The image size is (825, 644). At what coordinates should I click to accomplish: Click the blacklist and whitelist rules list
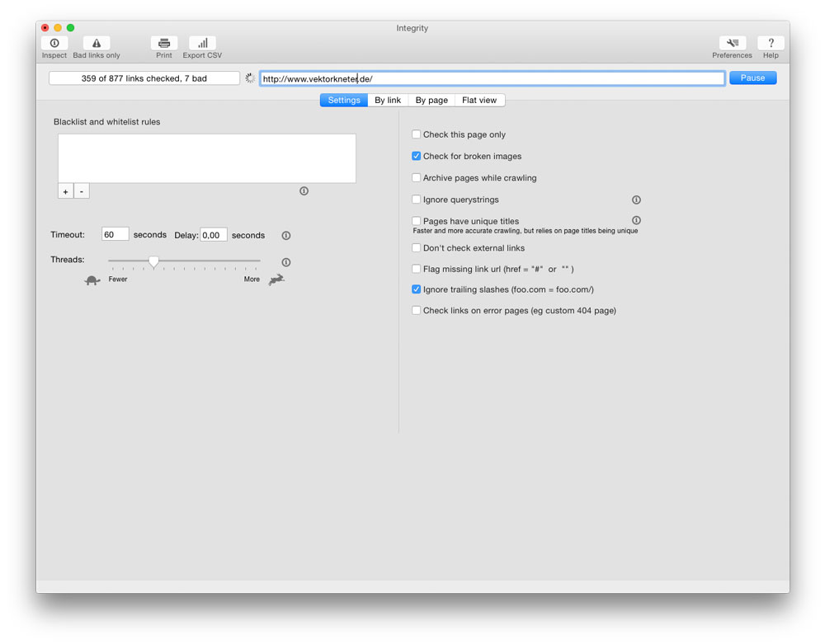pos(207,158)
